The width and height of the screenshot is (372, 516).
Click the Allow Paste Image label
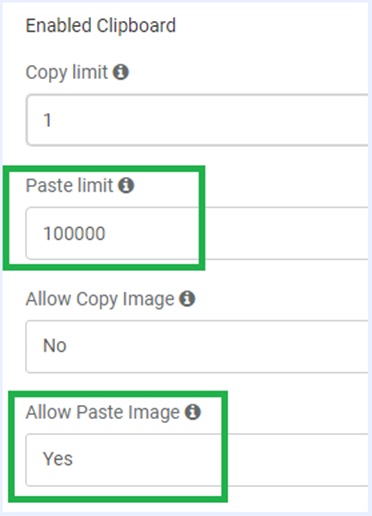click(x=103, y=412)
